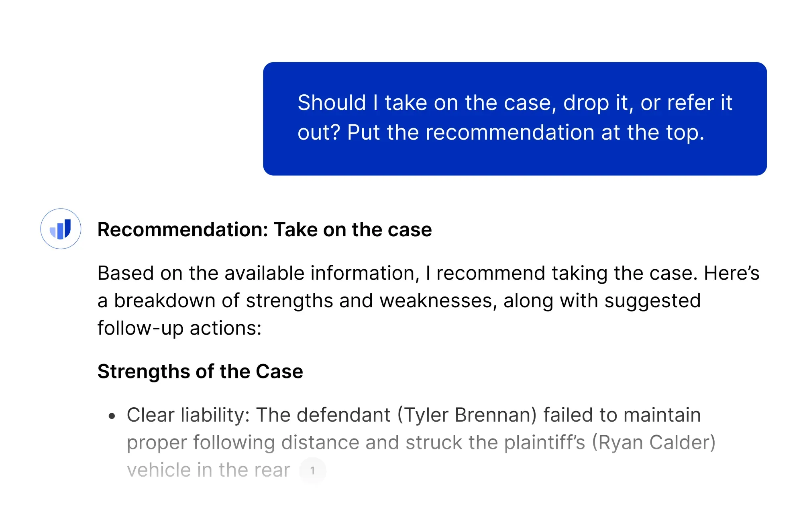Click the 'vehicle in the rear' text
The width and height of the screenshot is (803, 532).
tap(208, 470)
